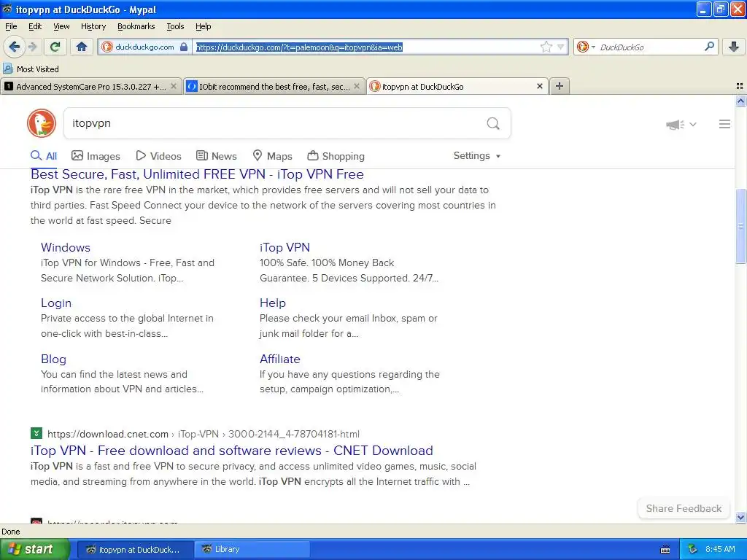Click the keyboard icon in system tray

pos(665,550)
